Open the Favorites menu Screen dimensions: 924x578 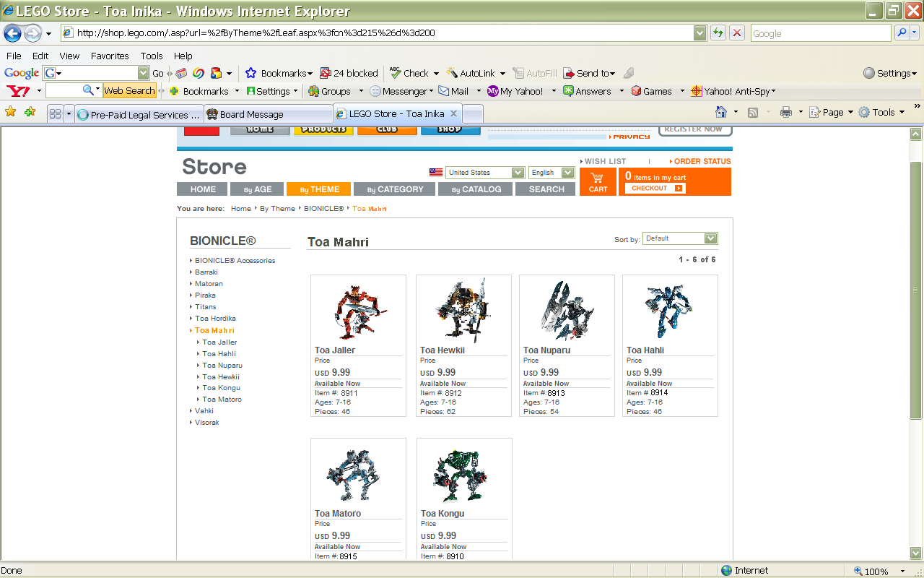coord(110,56)
